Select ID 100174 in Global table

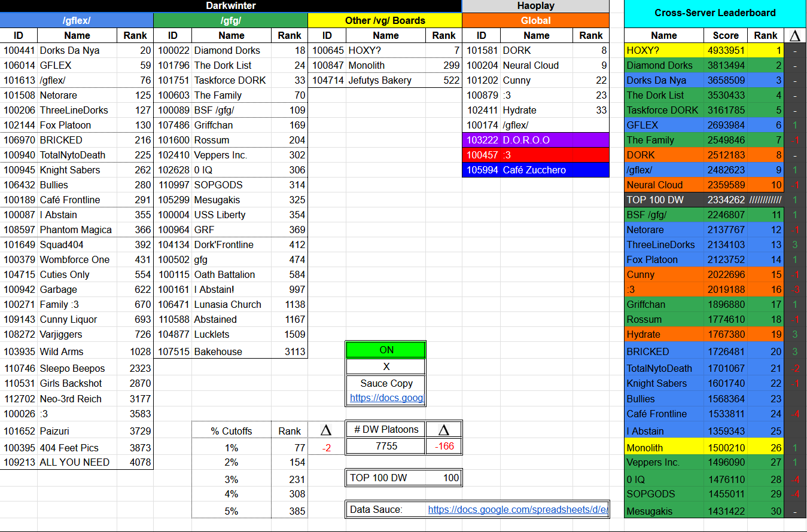pos(482,125)
